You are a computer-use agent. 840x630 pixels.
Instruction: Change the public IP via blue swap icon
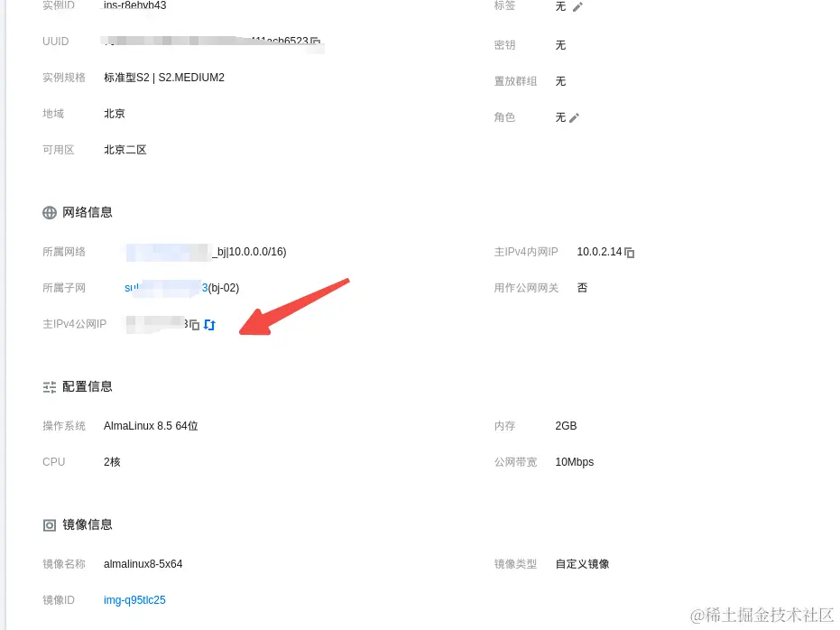[209, 325]
